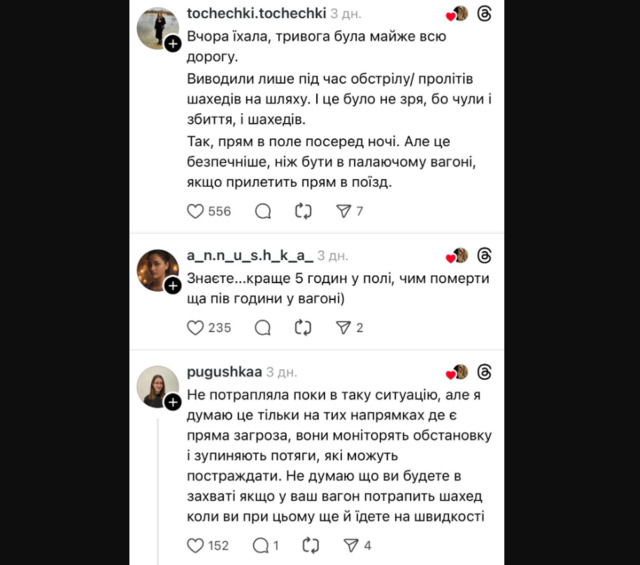Share the a_n.n_u_s.h_k_a_ comment

click(343, 327)
